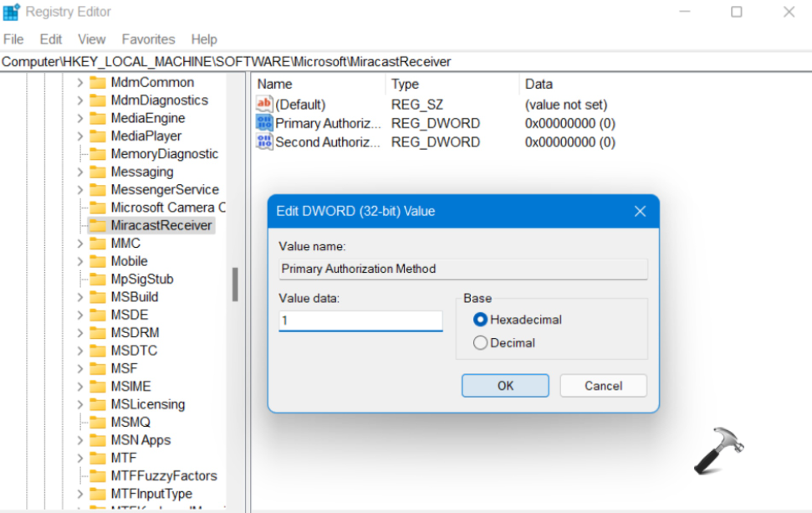The height and width of the screenshot is (513, 812).
Task: Expand the Messaging key
Action: (x=79, y=172)
